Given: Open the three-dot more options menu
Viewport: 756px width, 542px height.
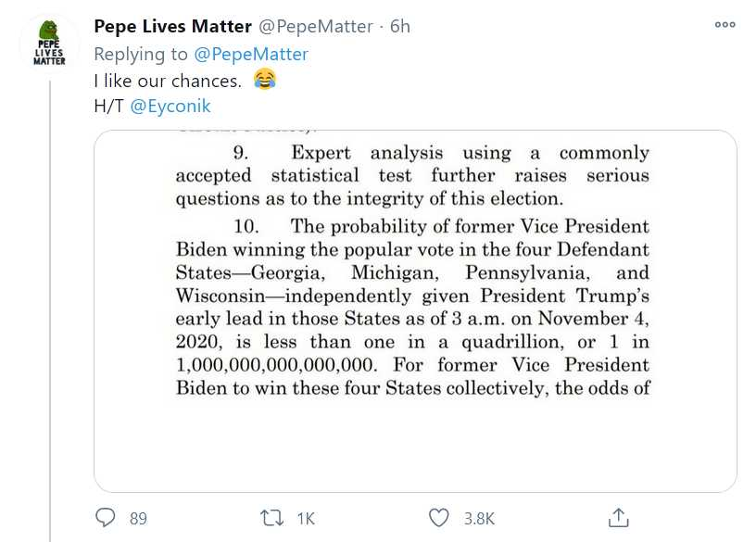Looking at the screenshot, I should [x=724, y=25].
